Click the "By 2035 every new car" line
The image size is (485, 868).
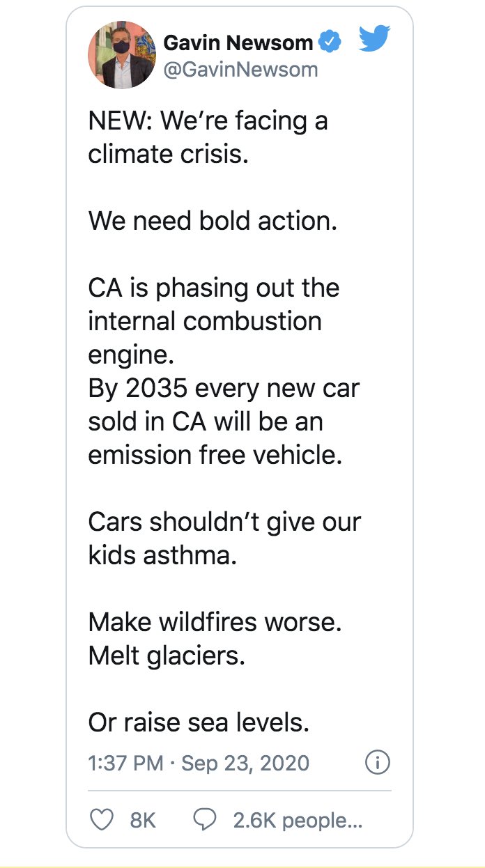point(224,388)
